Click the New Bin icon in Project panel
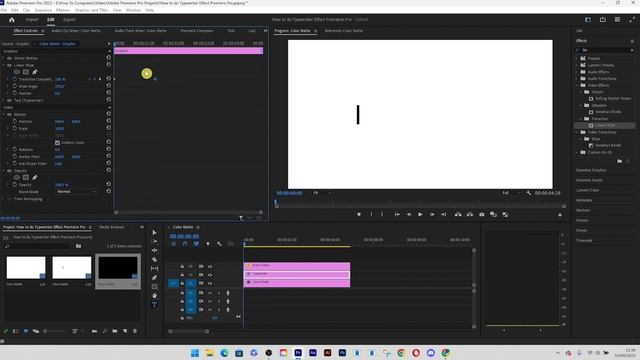This screenshot has height=360, width=640. 115,331
